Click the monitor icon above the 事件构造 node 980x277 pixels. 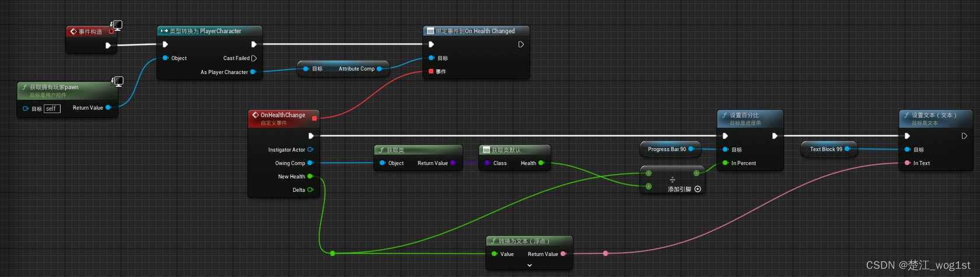click(117, 26)
